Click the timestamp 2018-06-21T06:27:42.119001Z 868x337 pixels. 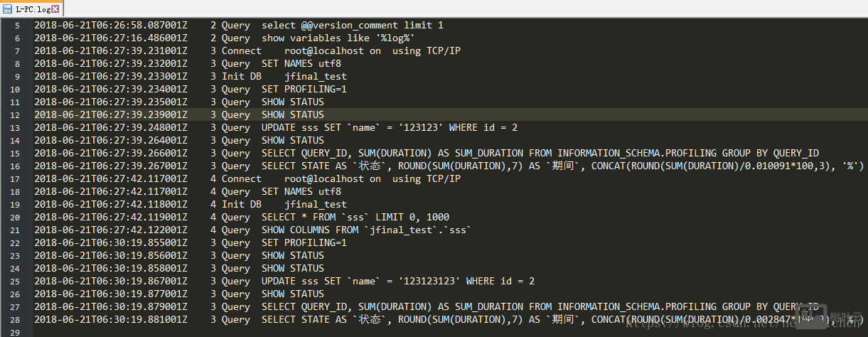[110, 218]
